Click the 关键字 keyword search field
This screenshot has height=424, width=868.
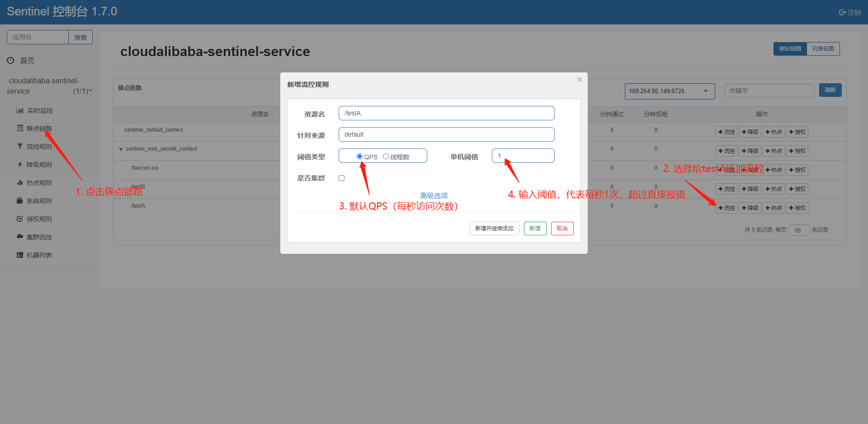tap(769, 91)
